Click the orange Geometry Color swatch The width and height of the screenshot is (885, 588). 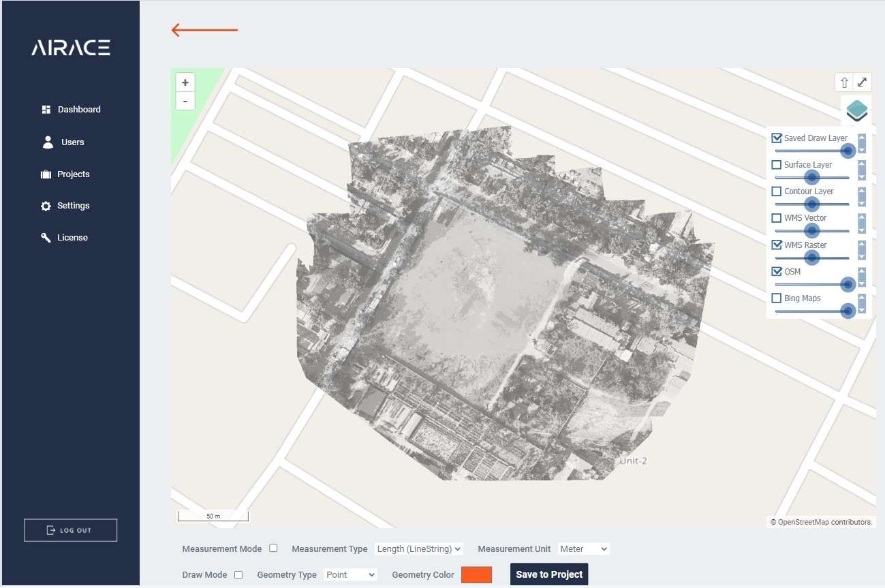pos(476,574)
